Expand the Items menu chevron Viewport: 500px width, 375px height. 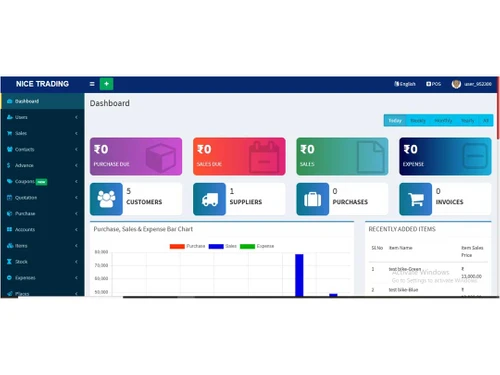[x=76, y=245]
